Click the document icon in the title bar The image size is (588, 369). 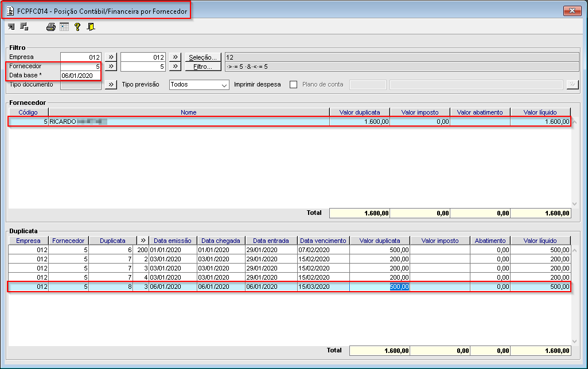(10, 11)
